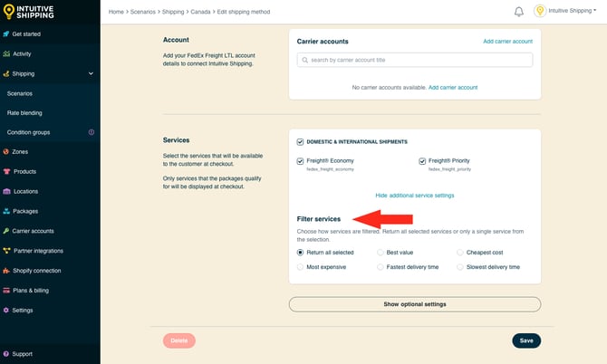Click the Shopify connection icon

6,270
